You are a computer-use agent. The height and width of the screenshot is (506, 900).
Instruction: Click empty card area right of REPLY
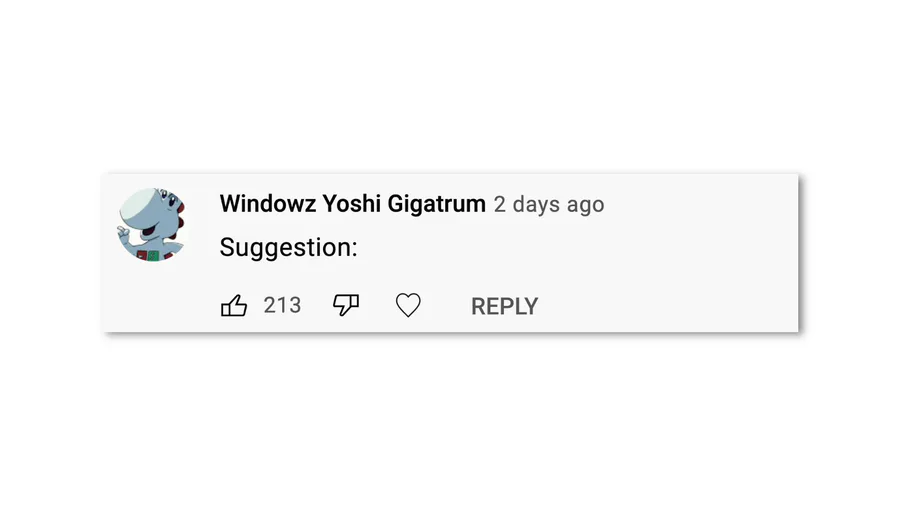pos(670,306)
